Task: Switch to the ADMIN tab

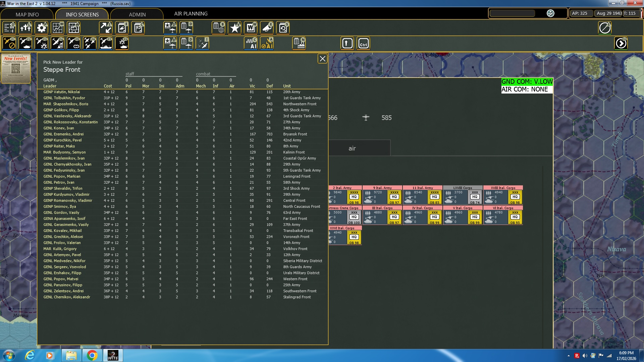Action: click(x=138, y=14)
